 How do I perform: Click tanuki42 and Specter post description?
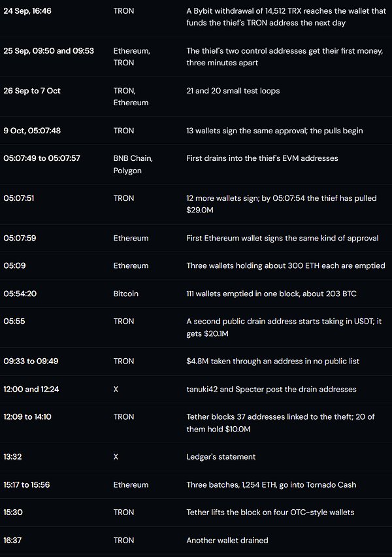pos(271,390)
